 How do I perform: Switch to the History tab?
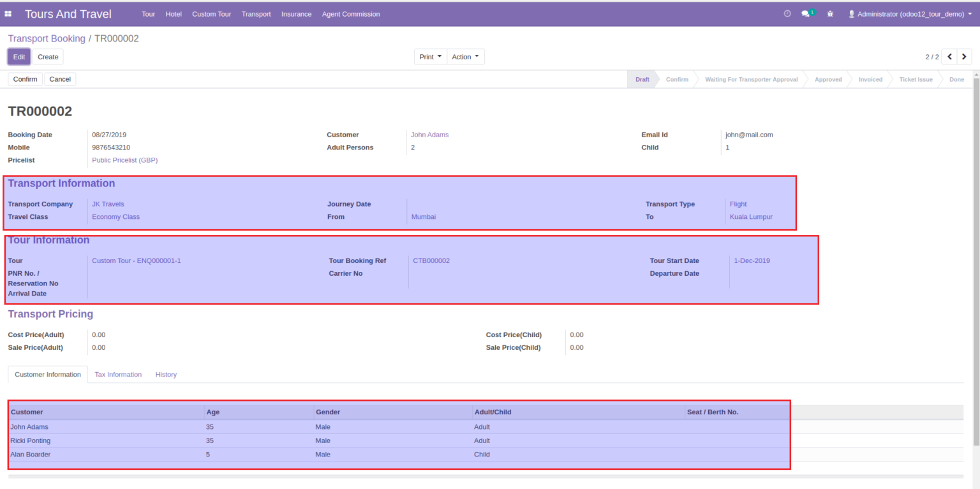click(166, 374)
